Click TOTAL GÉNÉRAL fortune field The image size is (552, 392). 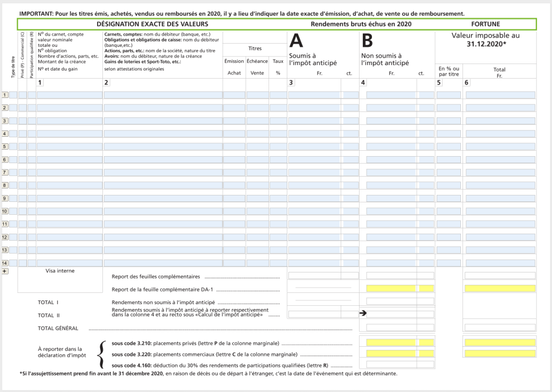500,328
